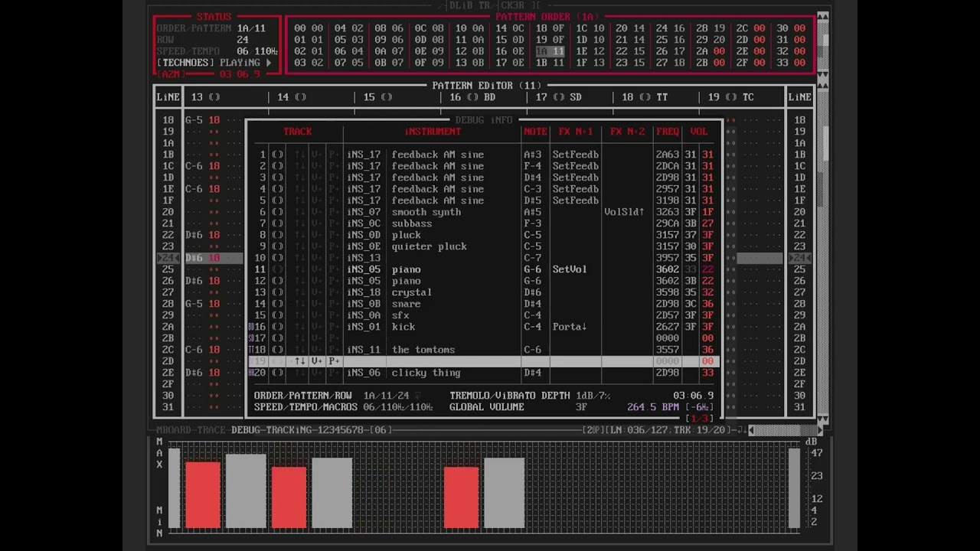Toggle the on/off marker of clicky thing track 20
Viewport: 980px width, 551px height.
click(x=277, y=373)
